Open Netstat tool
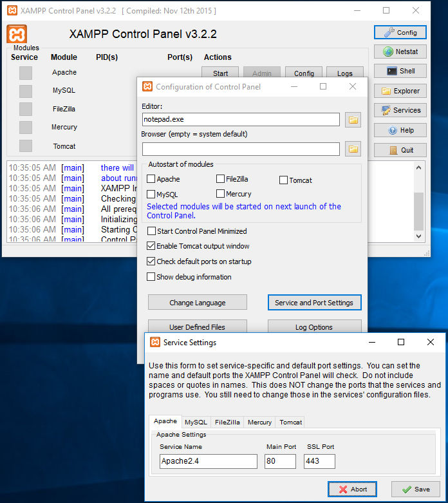 point(400,52)
